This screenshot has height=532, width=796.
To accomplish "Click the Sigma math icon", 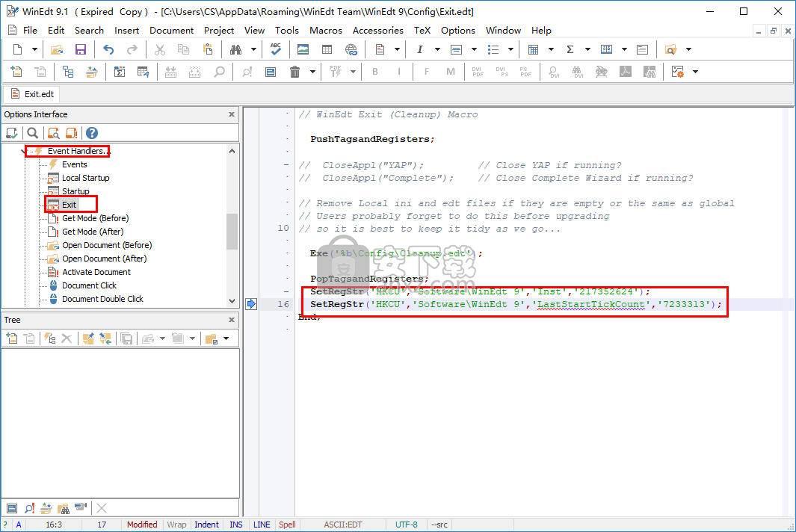I will (570, 49).
